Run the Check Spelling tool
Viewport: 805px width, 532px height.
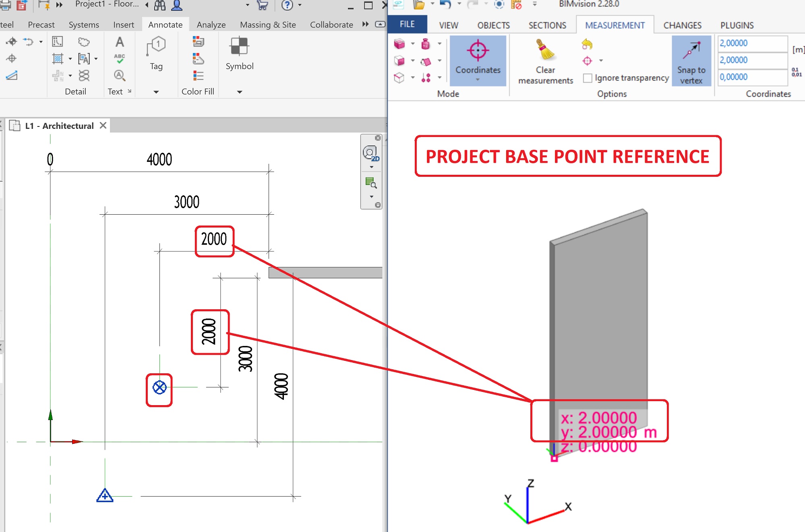[119, 59]
